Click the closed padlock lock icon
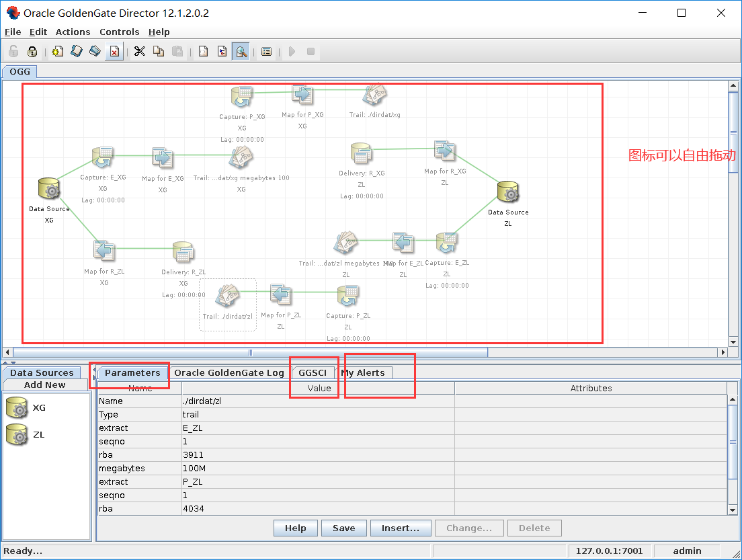This screenshot has width=742, height=560. click(32, 51)
